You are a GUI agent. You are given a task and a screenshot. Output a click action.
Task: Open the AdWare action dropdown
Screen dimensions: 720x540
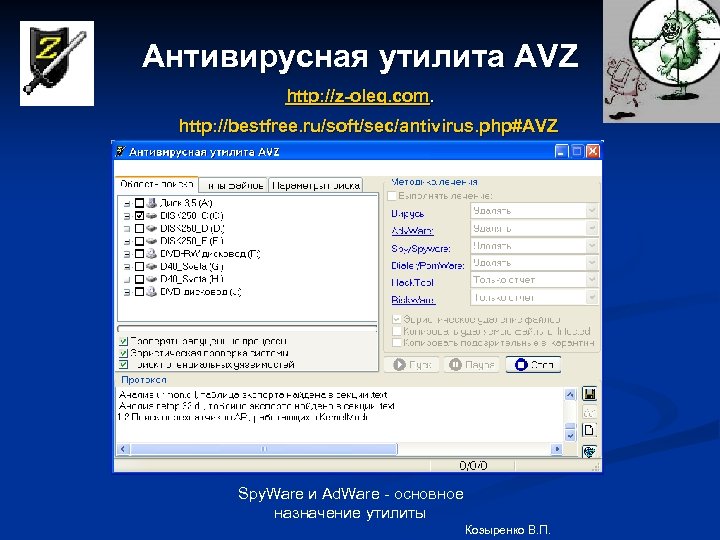pos(592,228)
